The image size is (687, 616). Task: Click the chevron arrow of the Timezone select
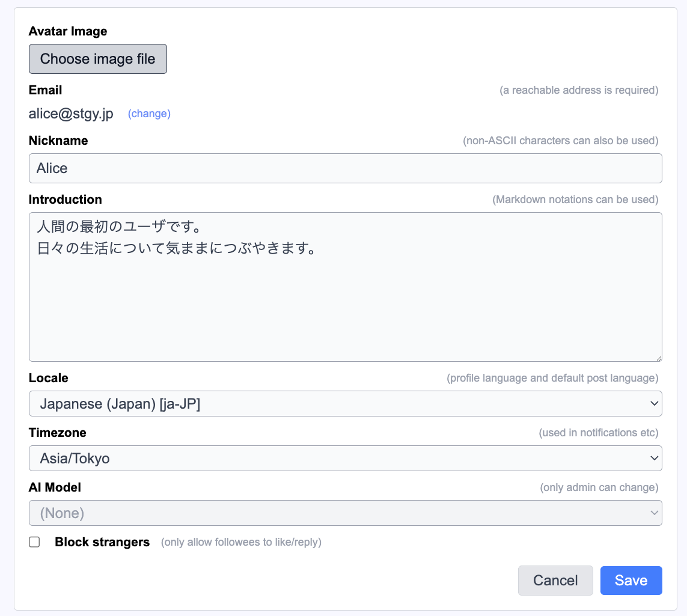(654, 459)
